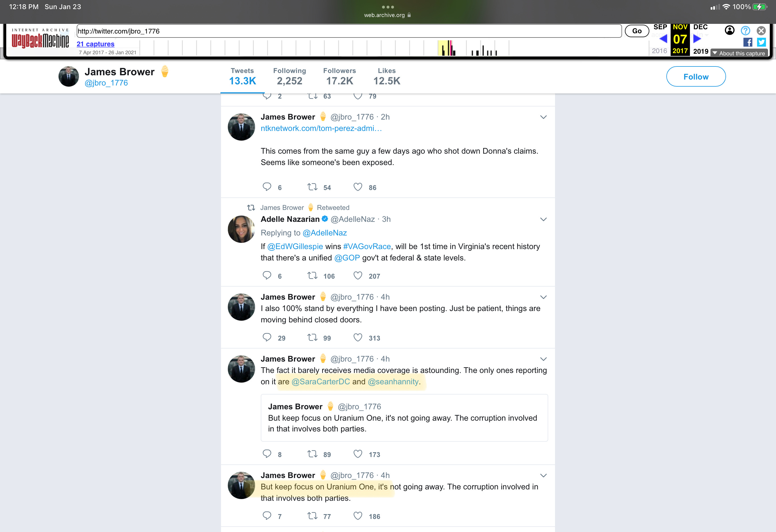Expand options chevron on ntknetwork tweet
The image size is (776, 532).
tap(543, 117)
